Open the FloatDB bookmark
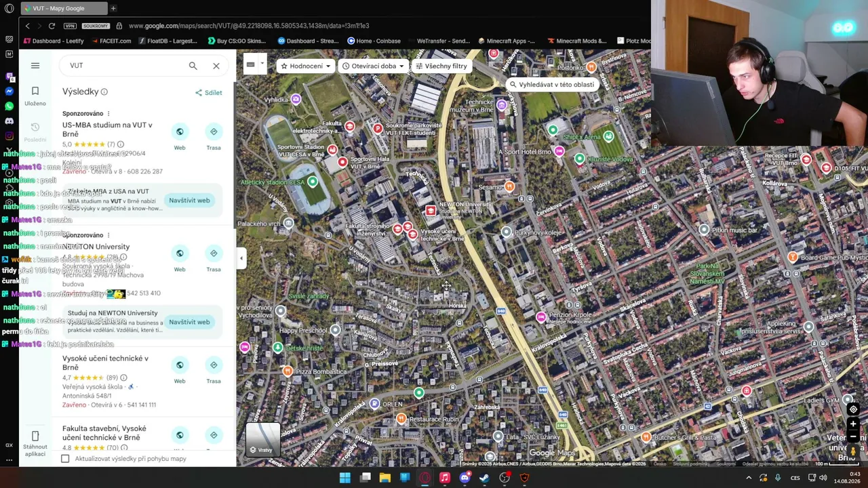 click(x=168, y=41)
